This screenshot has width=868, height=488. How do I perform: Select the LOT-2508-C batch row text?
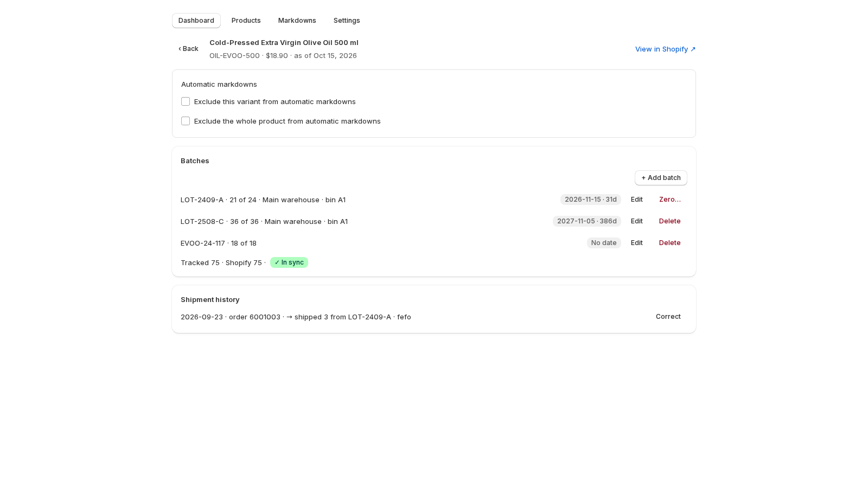(x=264, y=222)
